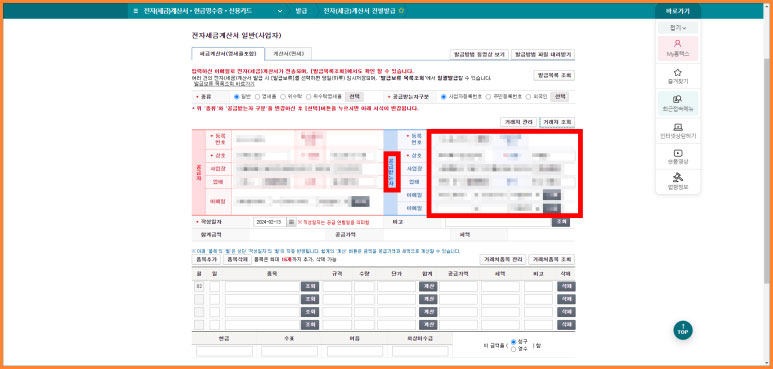The height and width of the screenshot is (369, 773).
Task: Choose the 영수 radio option
Action: point(513,349)
